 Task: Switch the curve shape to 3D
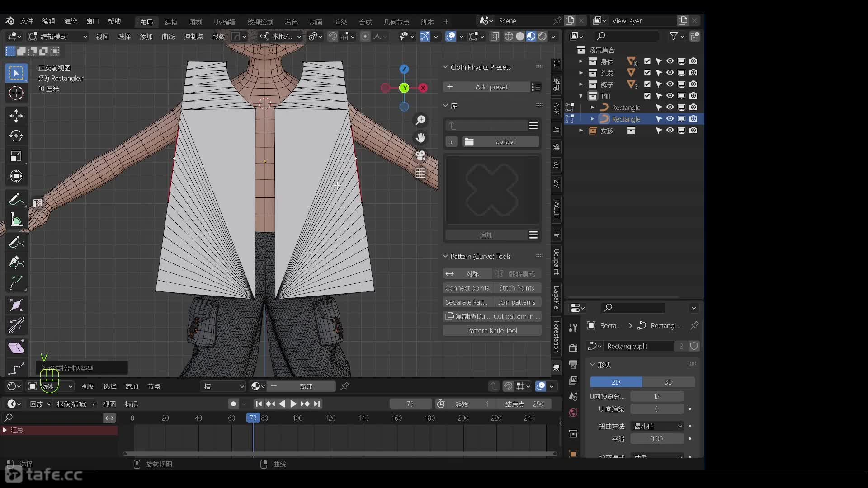[x=668, y=382]
